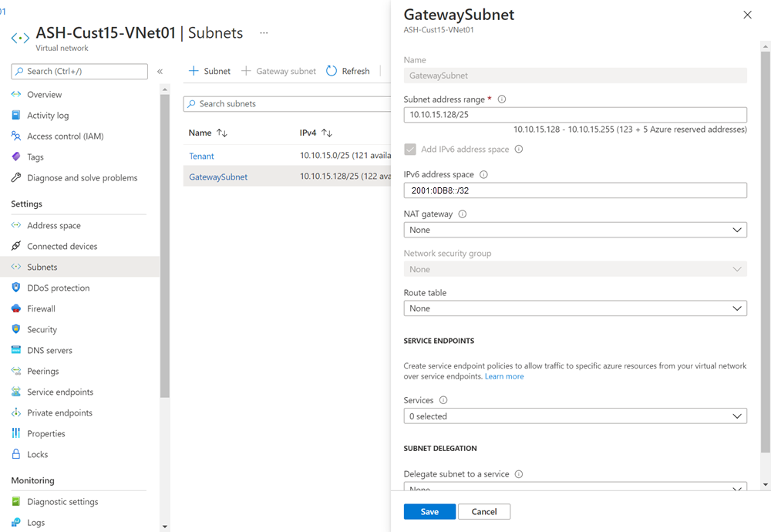The height and width of the screenshot is (532, 771).
Task: Expand the Route table dropdown
Action: 575,308
